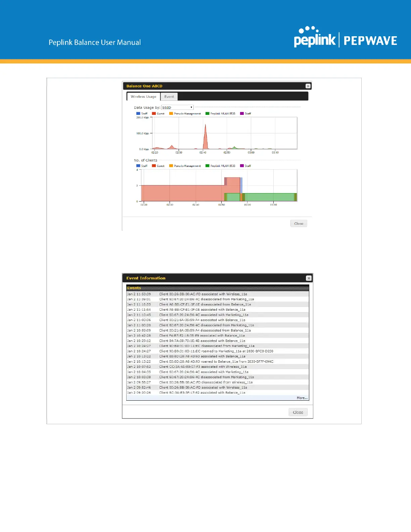The width and height of the screenshot is (411, 532).
Task: Click the Event Information dialog title
Action: [146, 278]
